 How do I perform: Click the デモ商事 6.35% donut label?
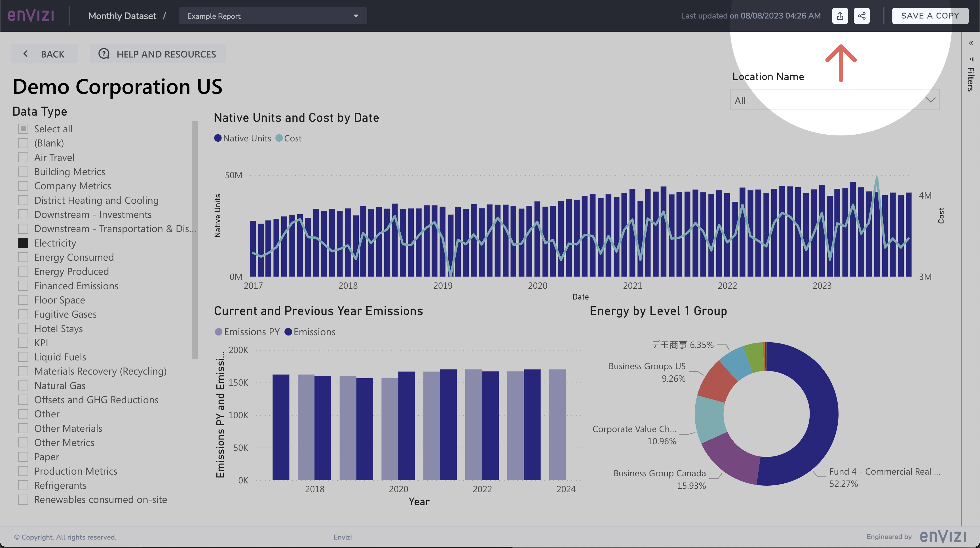(683, 345)
